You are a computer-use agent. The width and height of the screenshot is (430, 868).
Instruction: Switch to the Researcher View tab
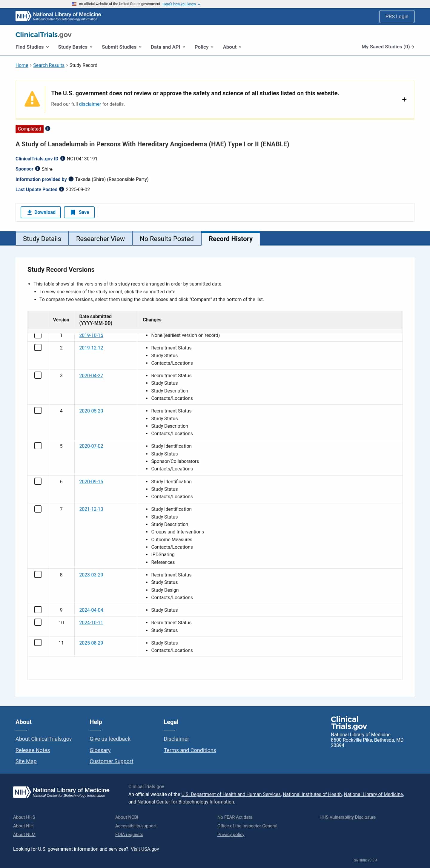coord(100,239)
